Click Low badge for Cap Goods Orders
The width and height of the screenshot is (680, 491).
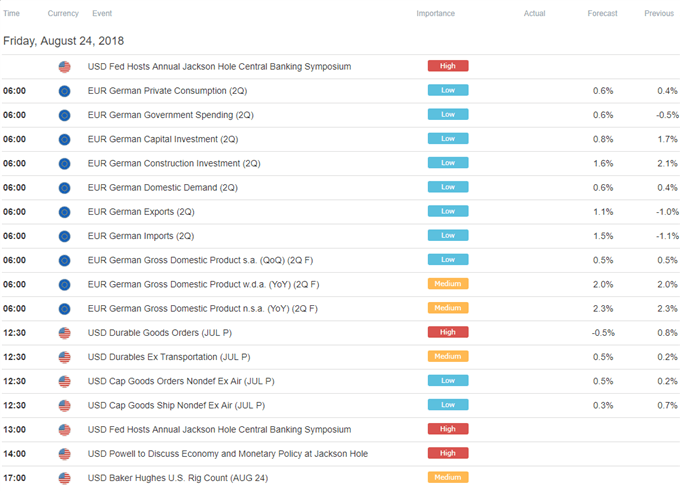click(x=448, y=381)
